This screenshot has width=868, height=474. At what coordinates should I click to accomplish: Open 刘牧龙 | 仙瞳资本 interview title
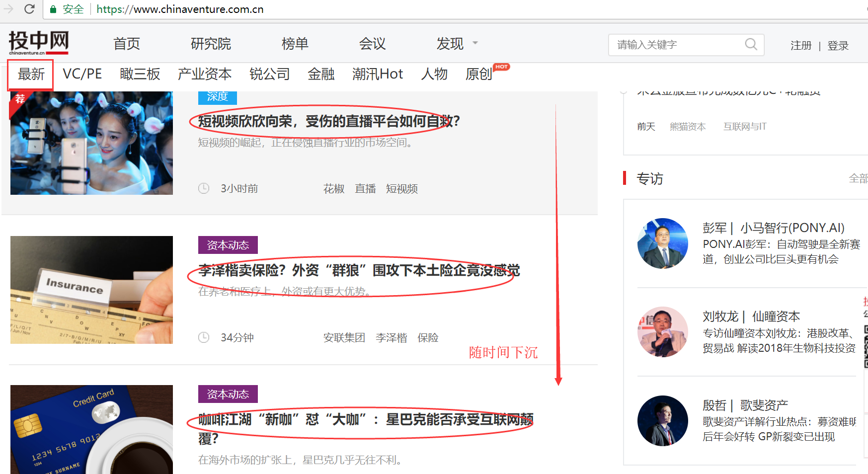coord(751,316)
